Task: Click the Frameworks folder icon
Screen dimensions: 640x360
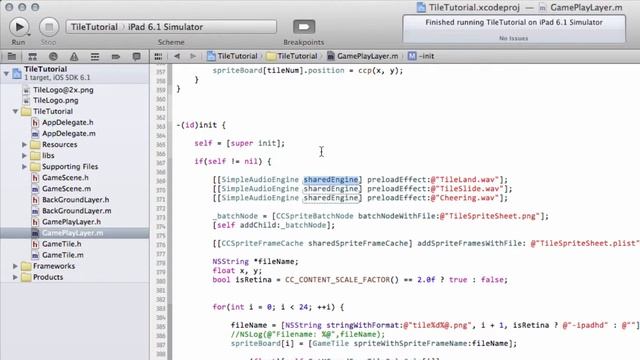Action: pos(26,266)
